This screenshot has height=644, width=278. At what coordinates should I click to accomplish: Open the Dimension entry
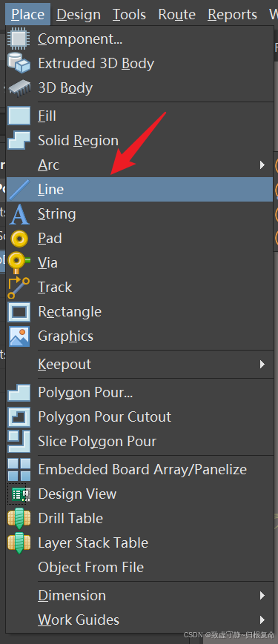[x=139, y=596]
